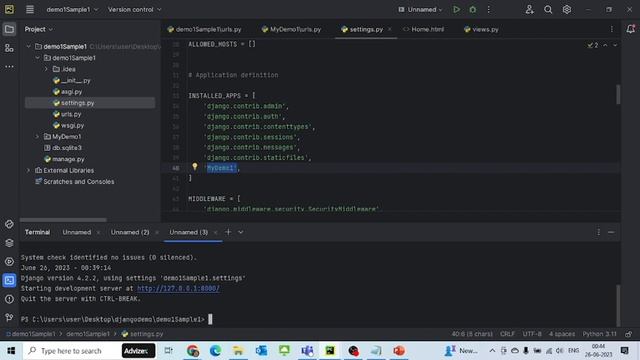640x360 pixels.
Task: Open Git tool window icon
Action: click(x=9, y=317)
